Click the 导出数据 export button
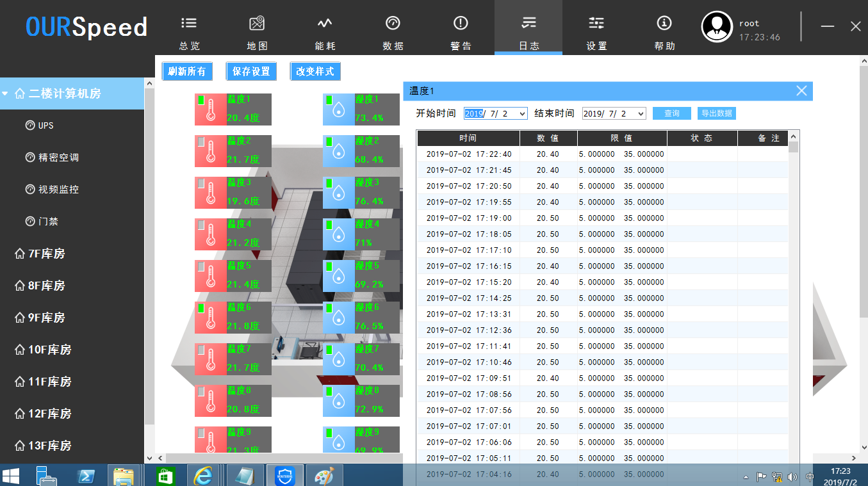 (x=716, y=113)
